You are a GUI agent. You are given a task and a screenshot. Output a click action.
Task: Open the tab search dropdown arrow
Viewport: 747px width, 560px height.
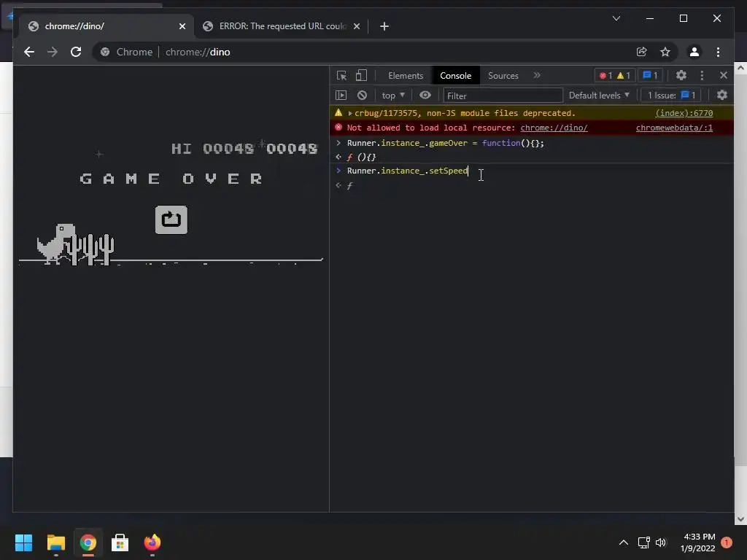pyautogui.click(x=616, y=18)
